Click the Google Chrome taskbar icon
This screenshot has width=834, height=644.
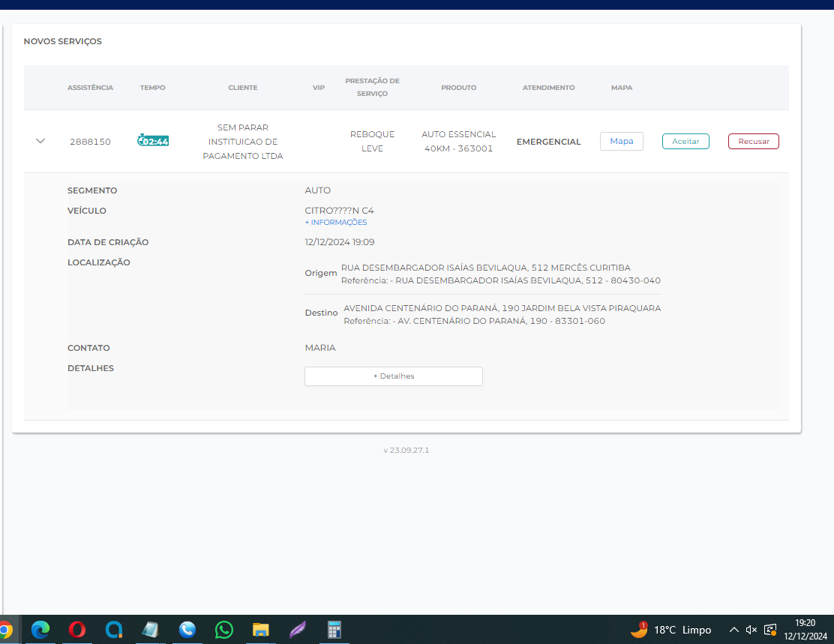4,630
